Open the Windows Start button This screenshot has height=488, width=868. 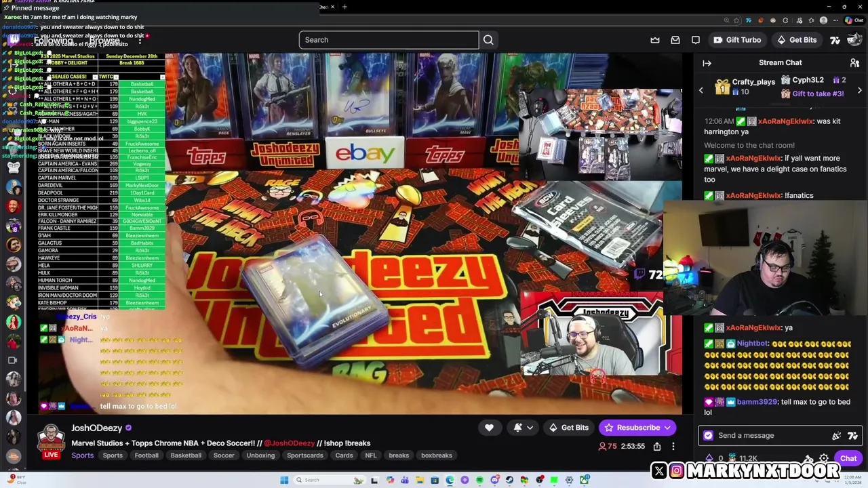coord(284,480)
